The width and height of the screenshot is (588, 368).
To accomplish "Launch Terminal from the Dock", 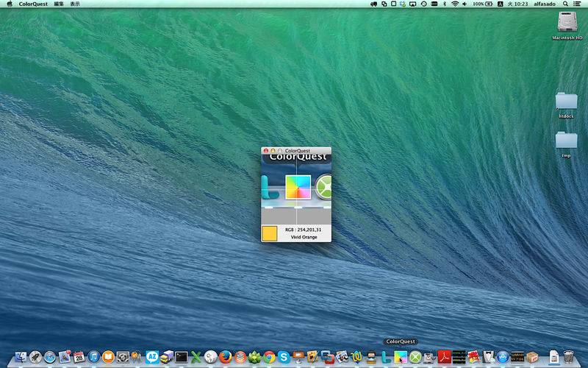I will coord(182,357).
